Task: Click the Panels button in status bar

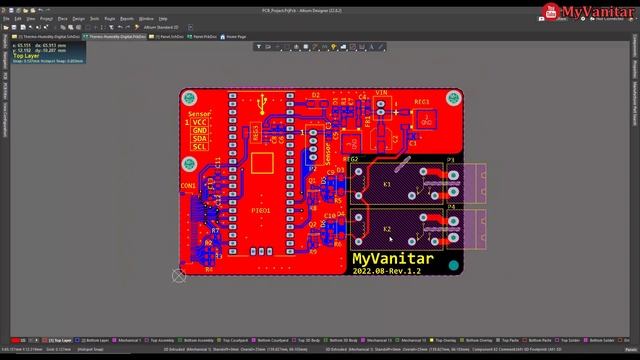Action: pos(631,350)
